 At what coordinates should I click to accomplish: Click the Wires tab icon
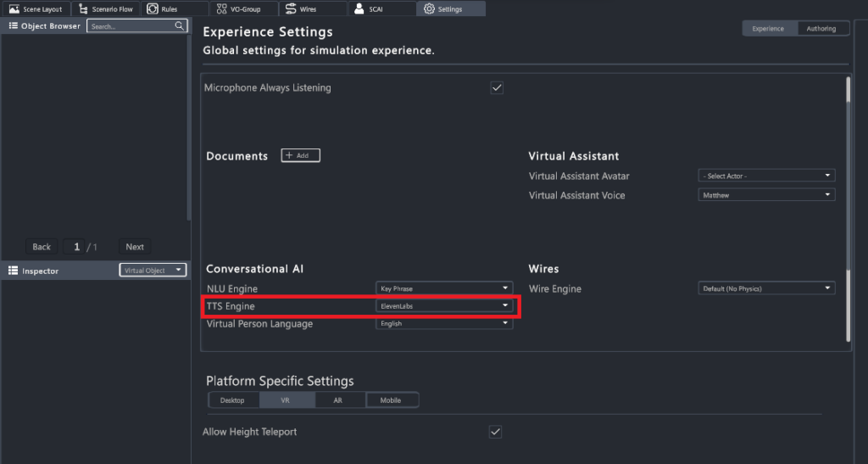[x=290, y=8]
